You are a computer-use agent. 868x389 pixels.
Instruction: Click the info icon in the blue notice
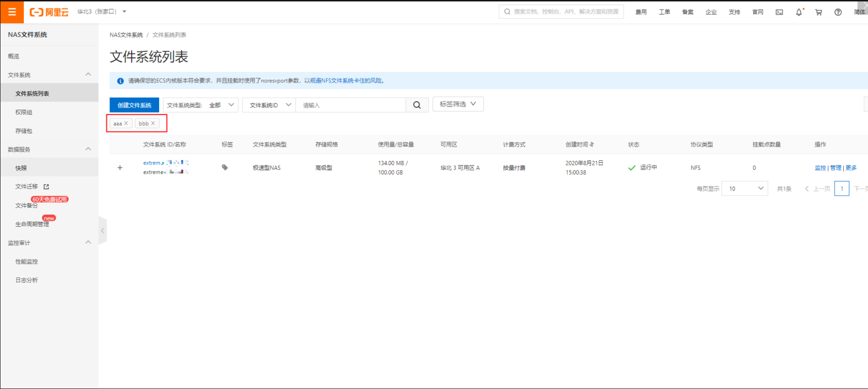pos(121,81)
